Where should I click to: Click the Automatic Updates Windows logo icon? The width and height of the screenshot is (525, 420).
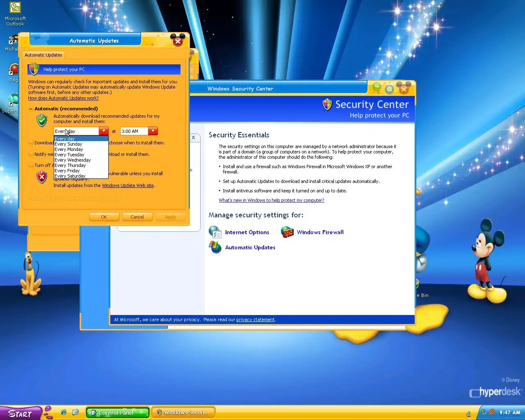point(215,247)
